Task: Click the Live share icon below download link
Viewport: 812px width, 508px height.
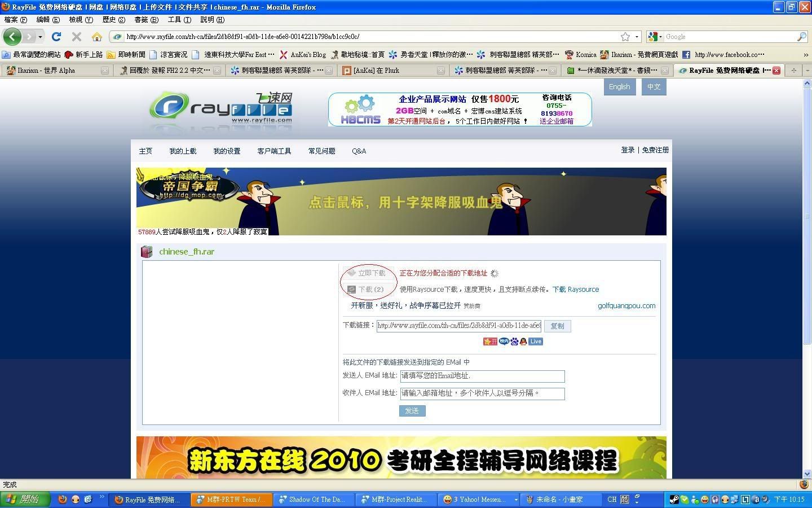Action: 536,341
